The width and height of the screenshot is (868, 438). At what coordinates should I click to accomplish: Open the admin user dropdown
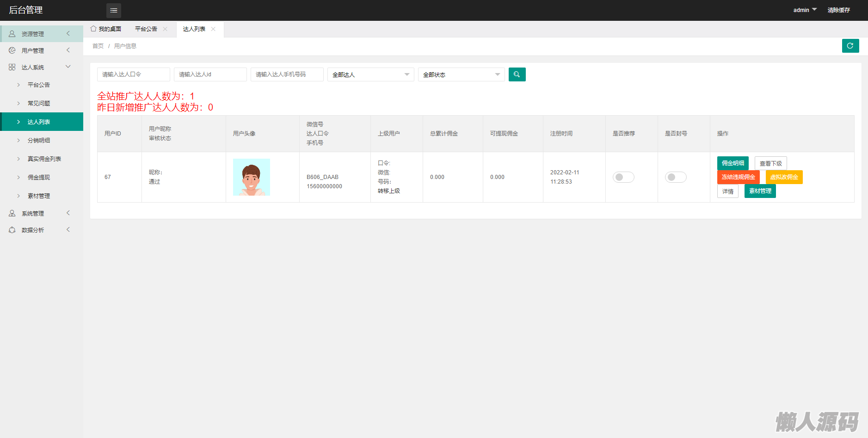(x=805, y=10)
